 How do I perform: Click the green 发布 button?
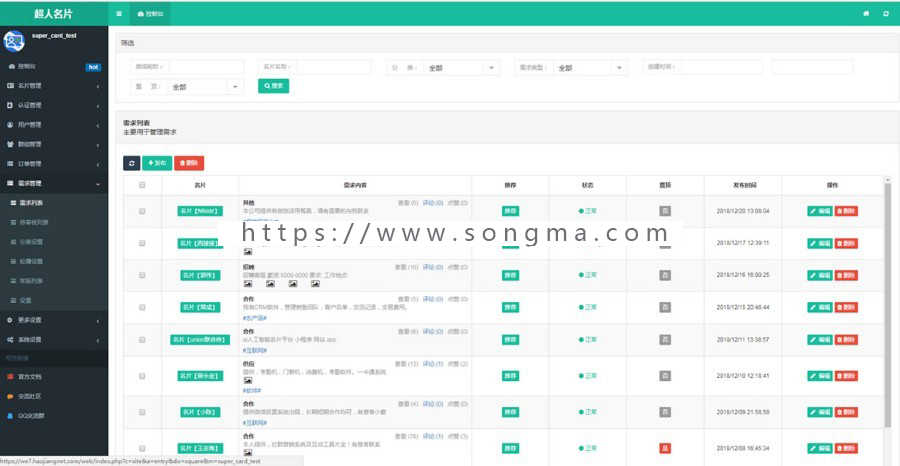[x=157, y=163]
